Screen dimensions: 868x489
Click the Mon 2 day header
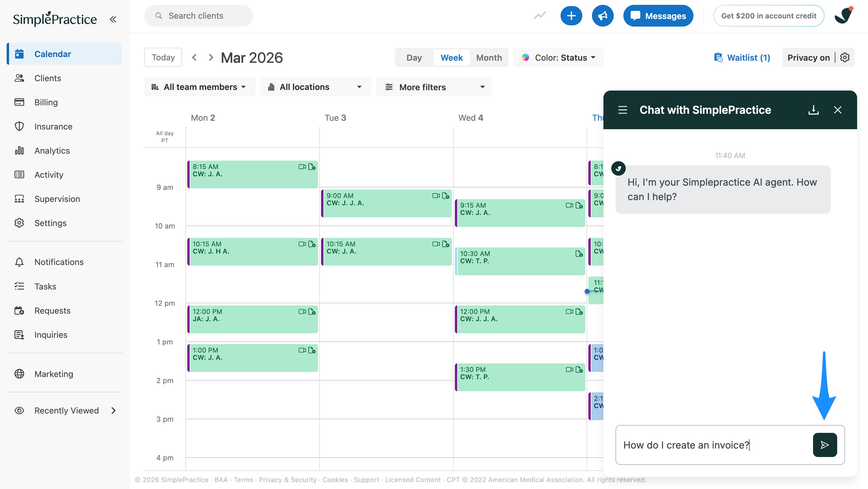[203, 117]
